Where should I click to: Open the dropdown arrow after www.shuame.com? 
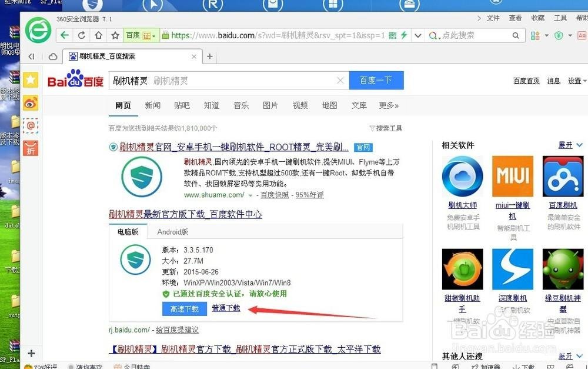coord(250,195)
